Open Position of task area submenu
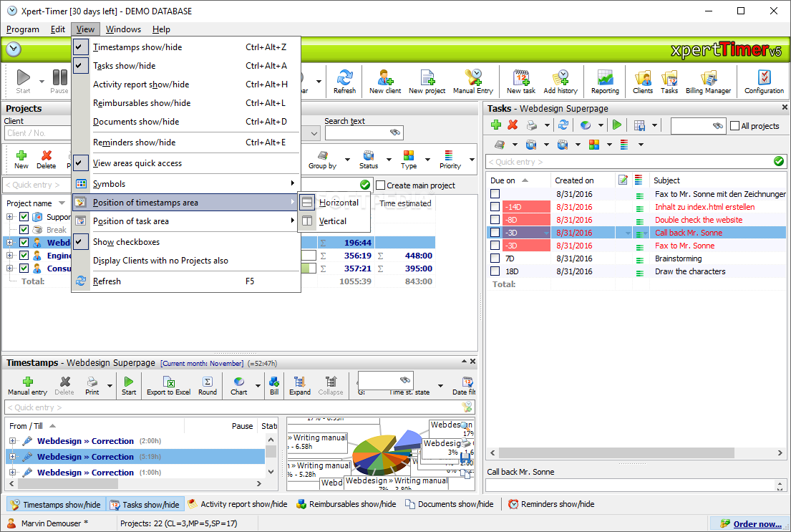Image resolution: width=791 pixels, height=532 pixels. pyautogui.click(x=186, y=221)
